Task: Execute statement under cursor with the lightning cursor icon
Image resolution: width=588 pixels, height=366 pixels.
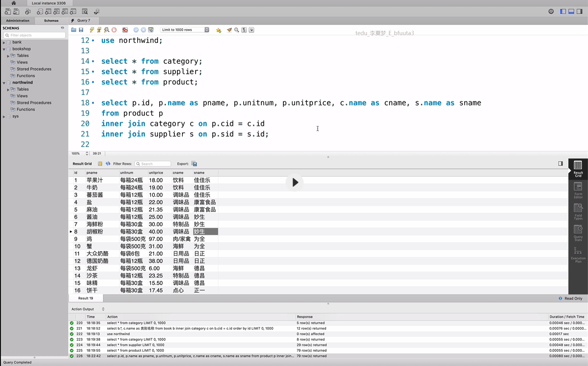Action: click(99, 30)
